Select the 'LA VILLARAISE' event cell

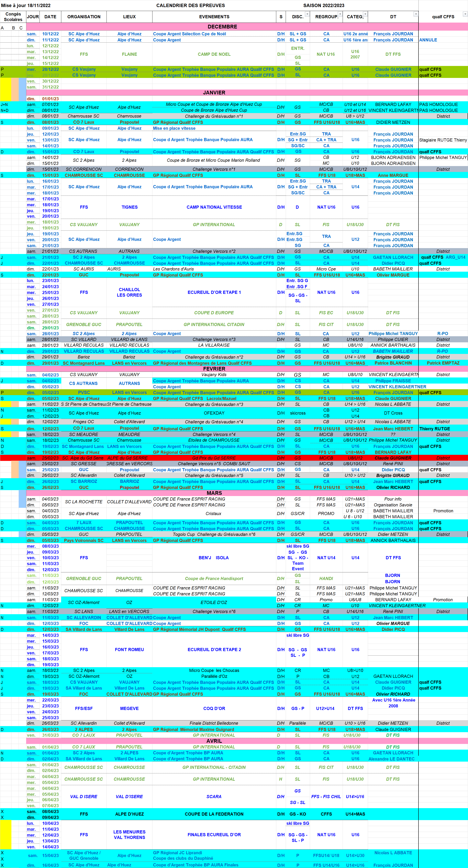[214, 345]
